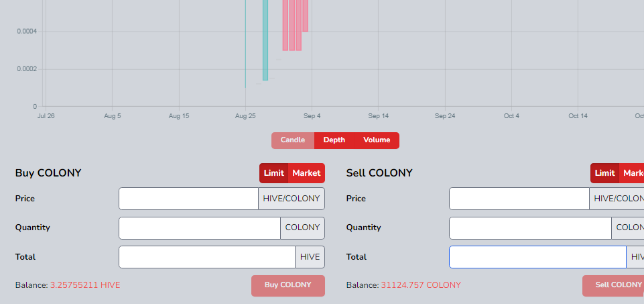Image resolution: width=644 pixels, height=304 pixels.
Task: Click the 3.25755211 HIVE balance amount
Action: [85, 285]
